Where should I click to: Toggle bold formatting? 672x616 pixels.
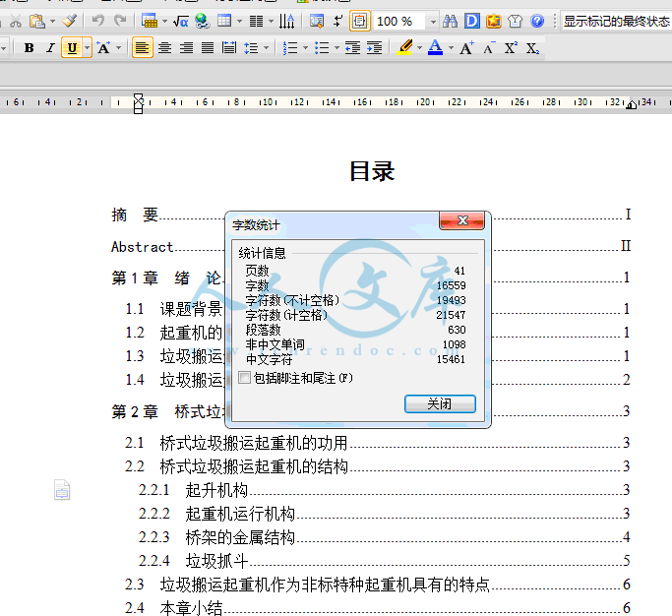coord(29,47)
